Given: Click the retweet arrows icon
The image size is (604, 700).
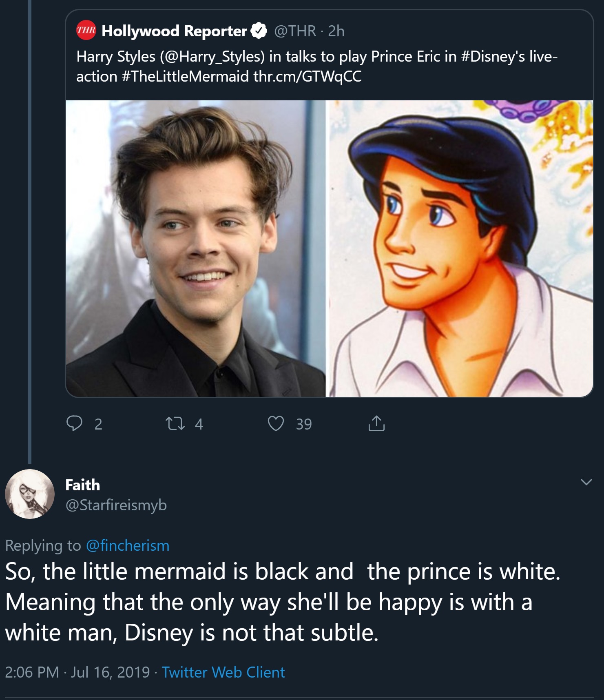Looking at the screenshot, I should coord(175,423).
